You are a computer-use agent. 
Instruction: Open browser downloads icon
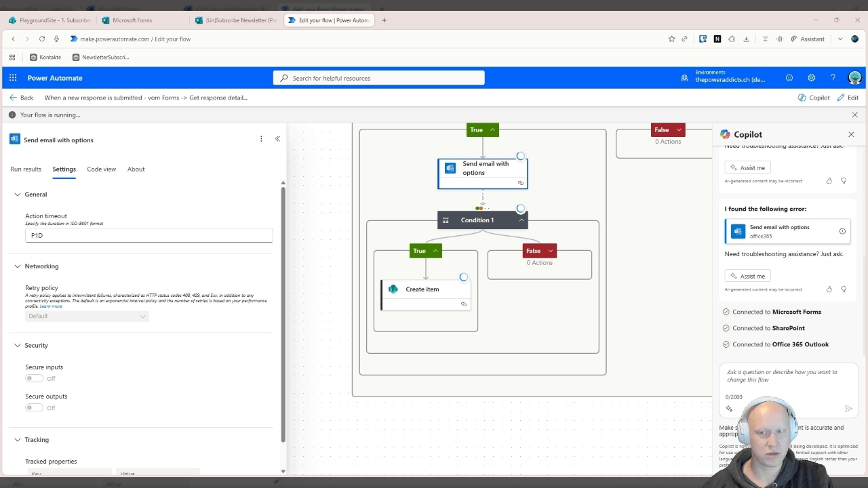(x=747, y=39)
